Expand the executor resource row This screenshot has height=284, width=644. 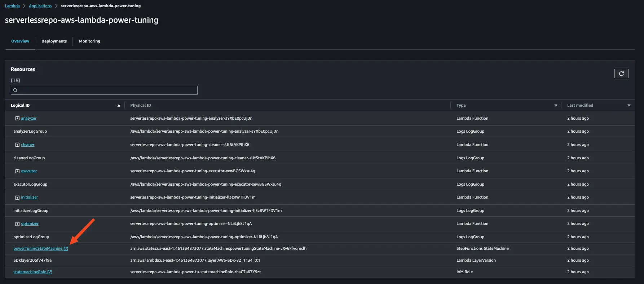(x=17, y=171)
